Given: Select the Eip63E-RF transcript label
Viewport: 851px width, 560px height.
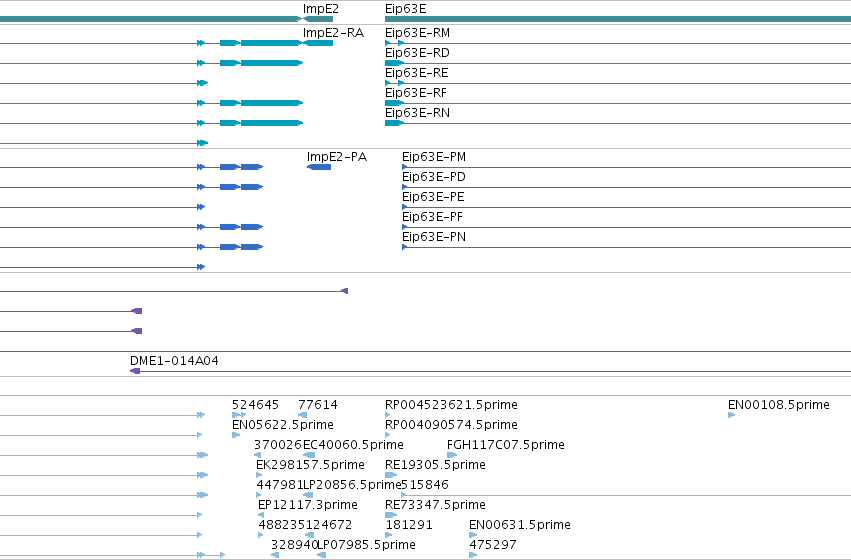Looking at the screenshot, I should (x=416, y=93).
